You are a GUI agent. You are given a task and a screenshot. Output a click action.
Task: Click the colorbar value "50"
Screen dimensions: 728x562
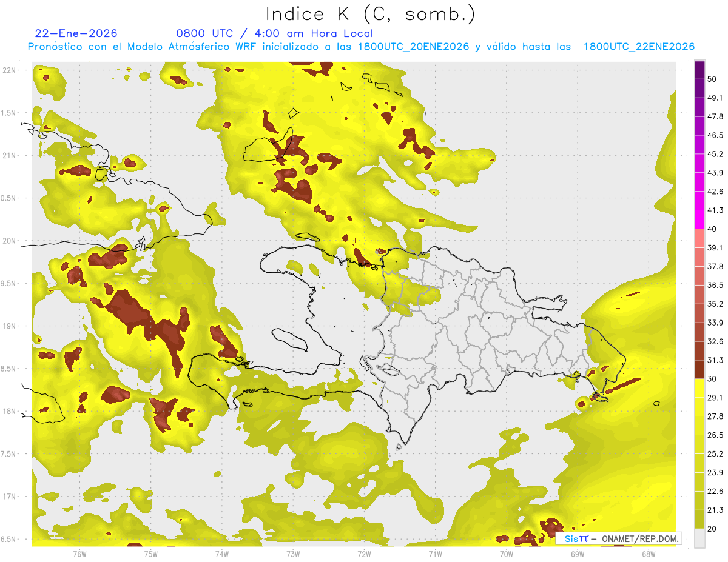(x=713, y=79)
